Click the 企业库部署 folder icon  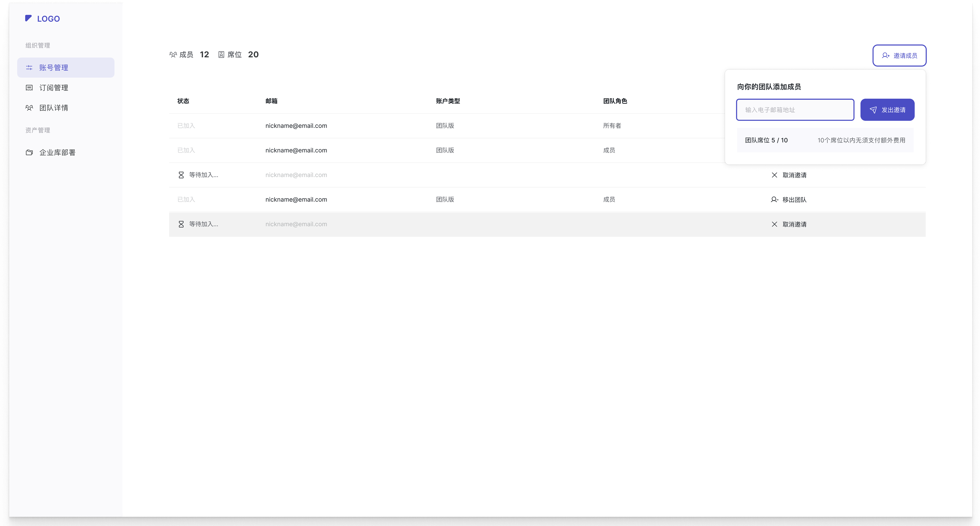[29, 152]
